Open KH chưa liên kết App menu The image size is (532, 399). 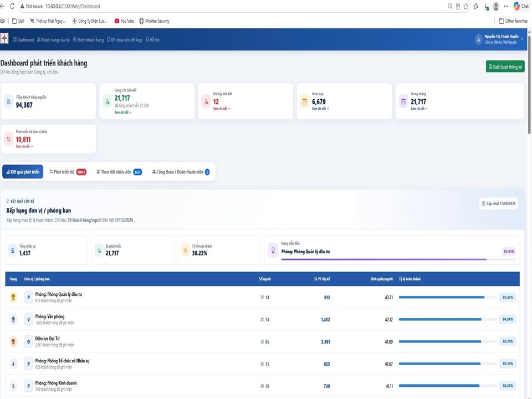click(x=125, y=40)
